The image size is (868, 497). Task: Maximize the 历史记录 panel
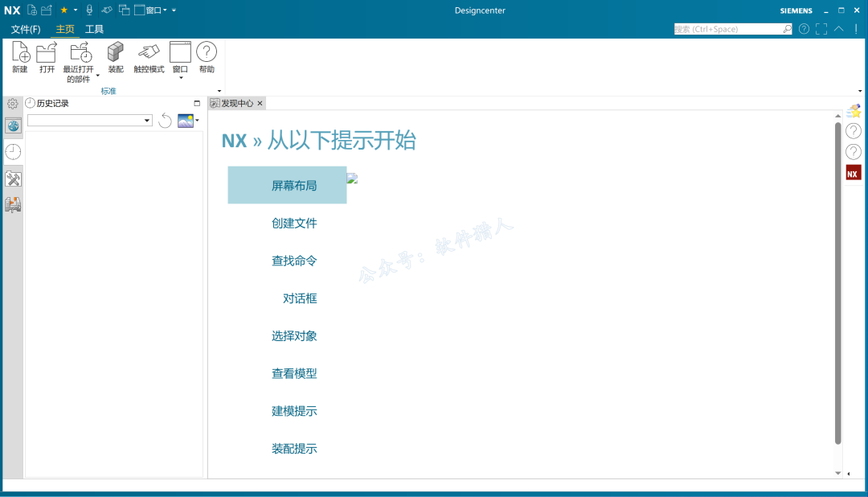pos(197,103)
